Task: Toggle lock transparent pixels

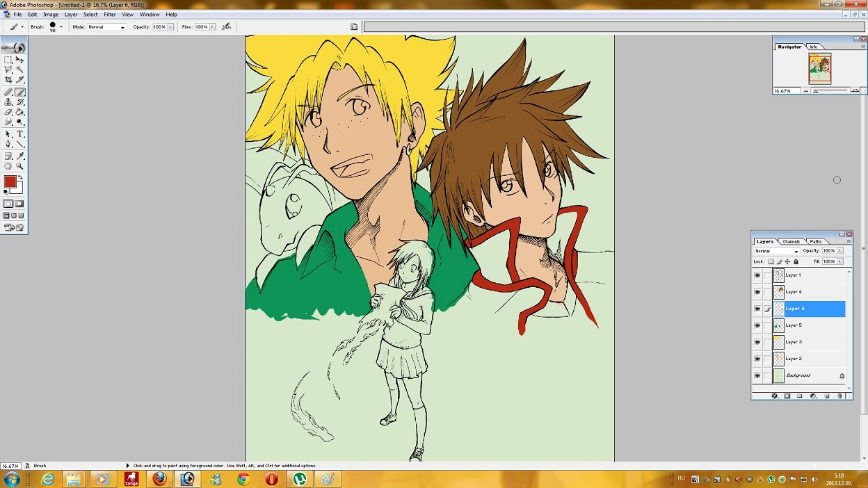Action: tap(771, 261)
